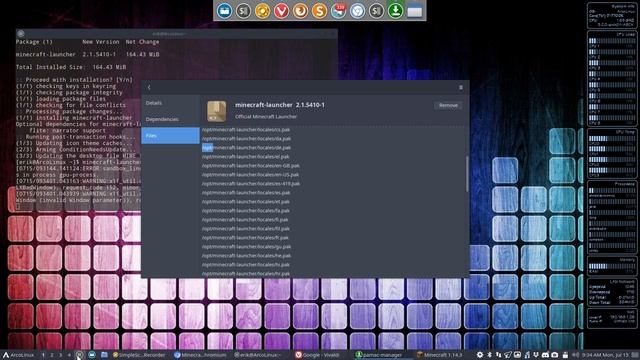Switch to workspace 2 in the panel

click(52, 355)
